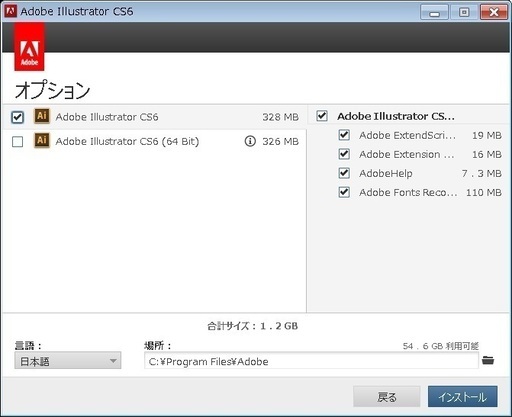Minimize the installer window

click(x=434, y=13)
